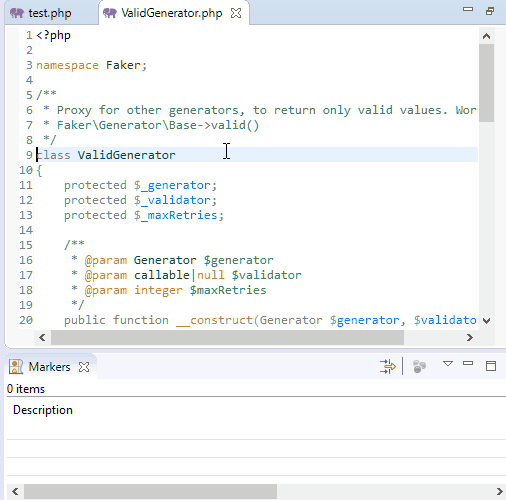Click '@param Generator $generator' comment
Screen dimensions: 506x500
click(x=179, y=260)
